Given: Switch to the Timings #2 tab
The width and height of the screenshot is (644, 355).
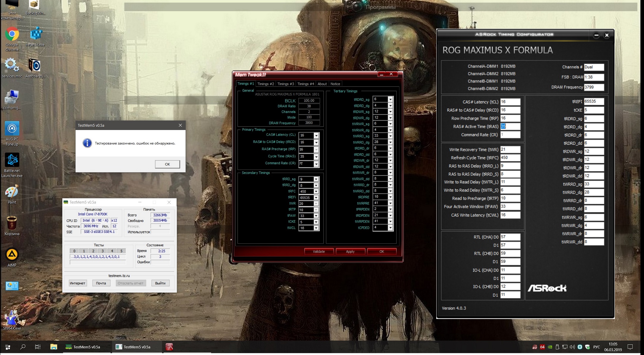Looking at the screenshot, I should 265,84.
